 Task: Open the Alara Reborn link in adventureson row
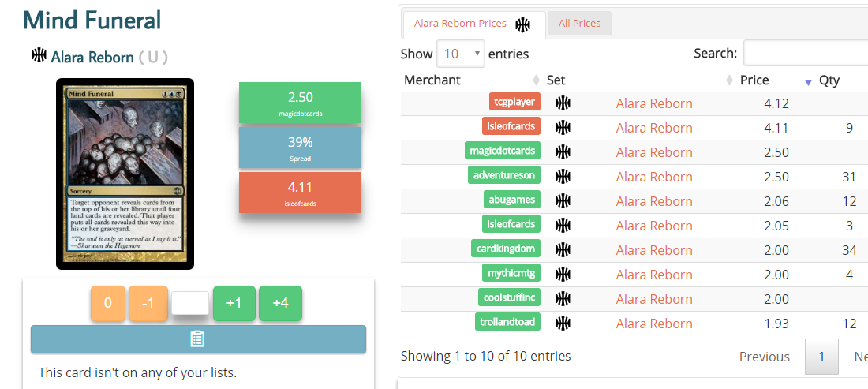[x=654, y=177]
